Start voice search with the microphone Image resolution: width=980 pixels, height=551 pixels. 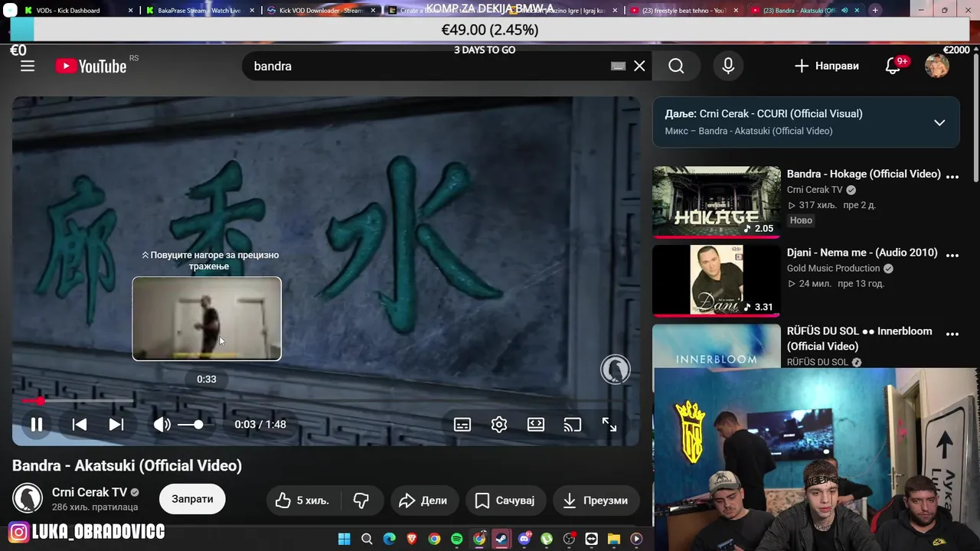coord(728,66)
